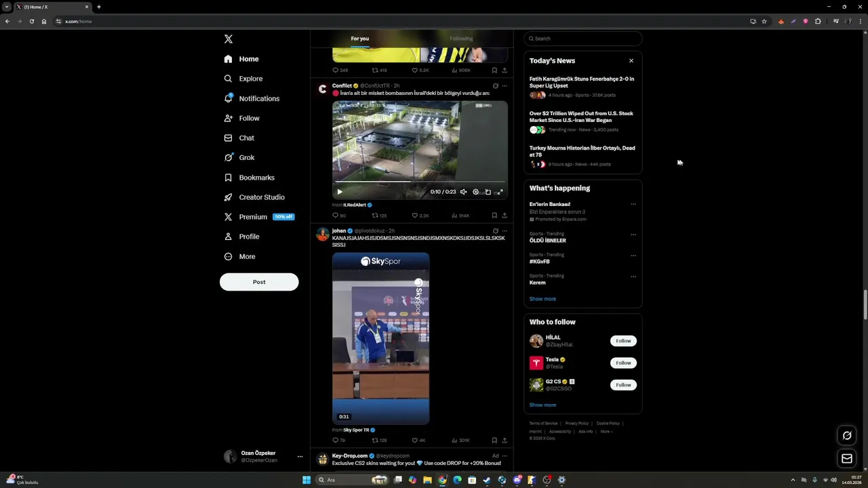Play the Conflict post video

coord(340,192)
